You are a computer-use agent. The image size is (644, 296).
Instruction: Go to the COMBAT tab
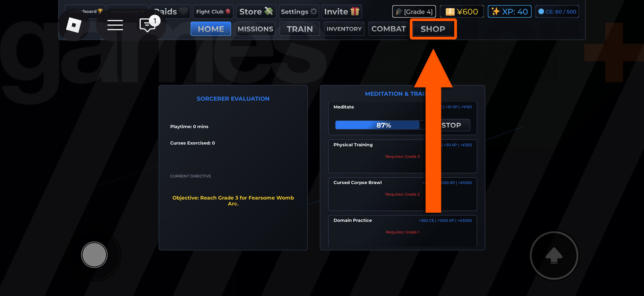click(x=388, y=29)
